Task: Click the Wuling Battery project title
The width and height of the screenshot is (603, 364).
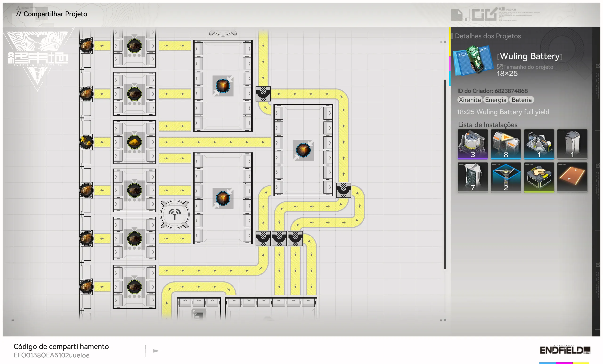Action: pyautogui.click(x=529, y=56)
